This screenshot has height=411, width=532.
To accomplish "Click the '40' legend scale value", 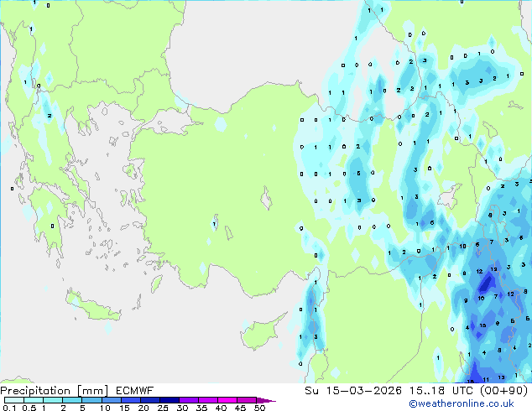I will (x=222, y=408).
